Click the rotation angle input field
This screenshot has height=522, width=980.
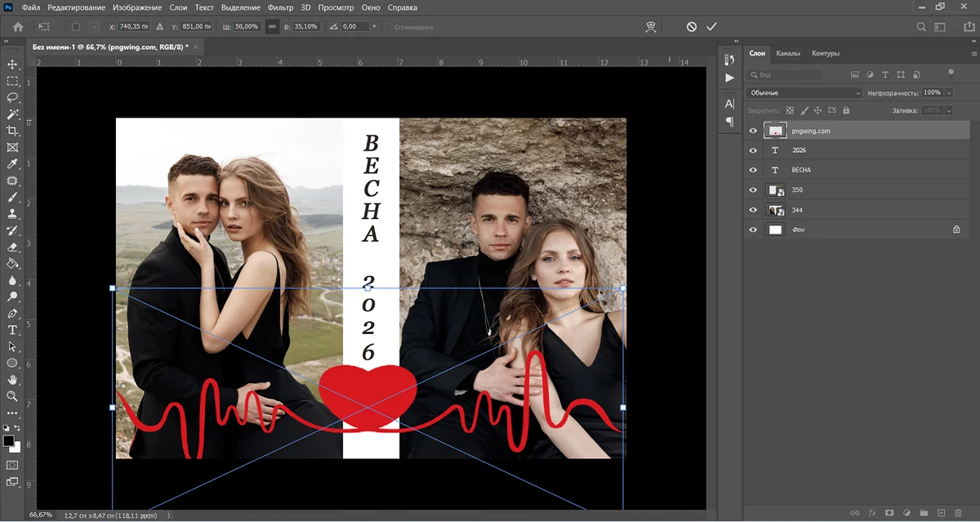355,27
